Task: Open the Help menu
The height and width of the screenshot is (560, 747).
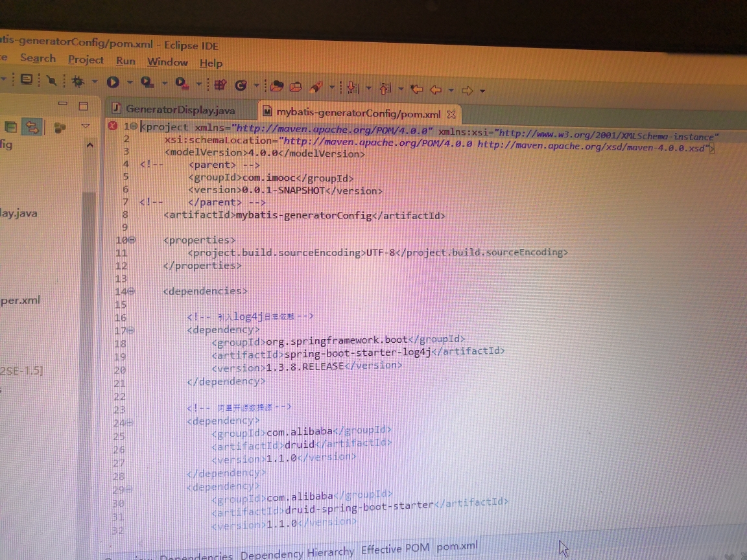Action: click(211, 63)
